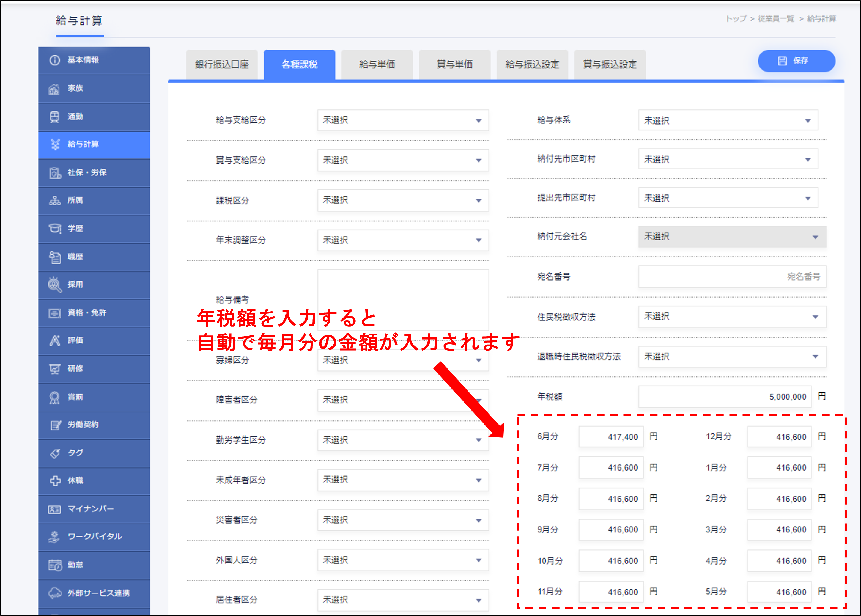Click the 勤怠 calendar clock icon

click(x=55, y=565)
